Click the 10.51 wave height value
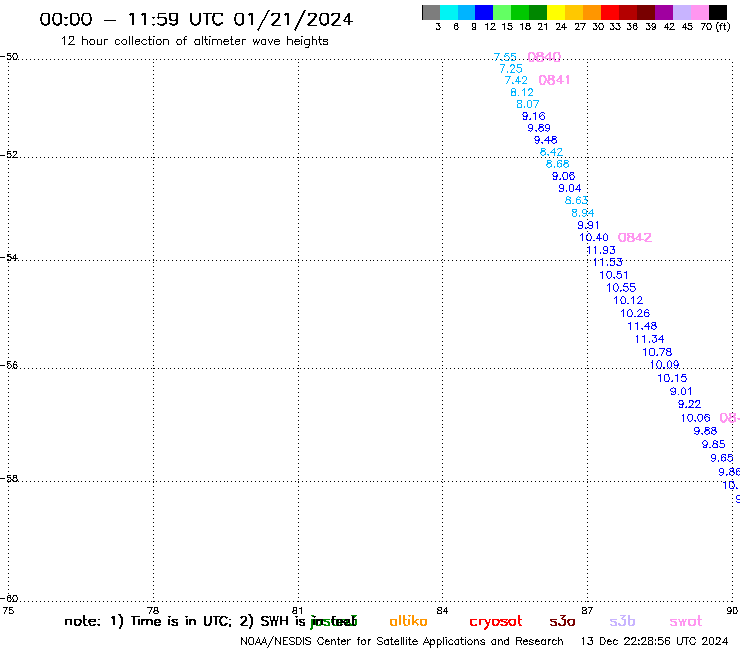 pyautogui.click(x=614, y=275)
